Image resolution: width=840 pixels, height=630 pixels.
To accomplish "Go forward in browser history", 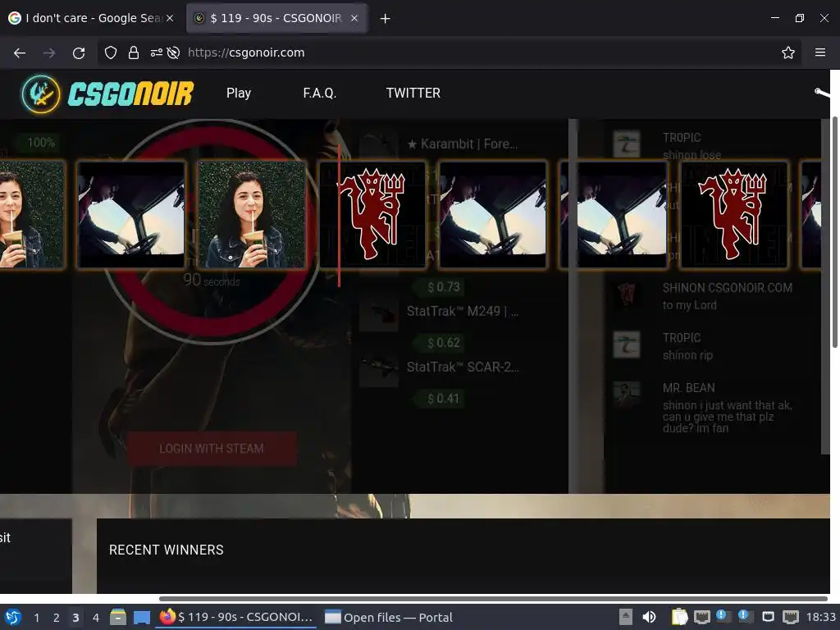I will [48, 52].
